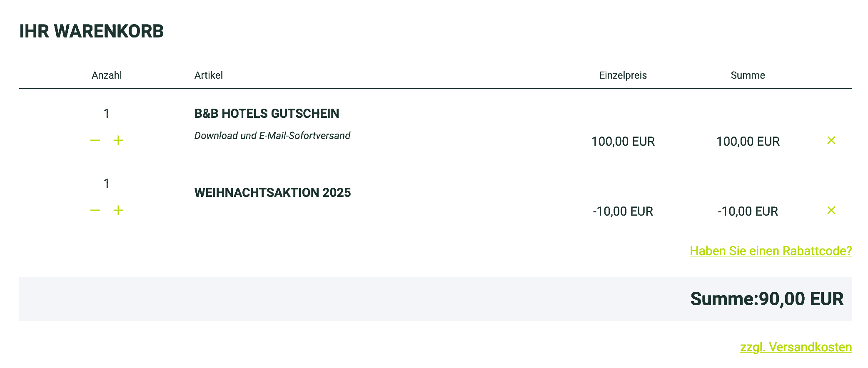This screenshot has width=868, height=368.
Task: Click the quantity number of the Weihnachtsaktion row
Action: pos(107,184)
